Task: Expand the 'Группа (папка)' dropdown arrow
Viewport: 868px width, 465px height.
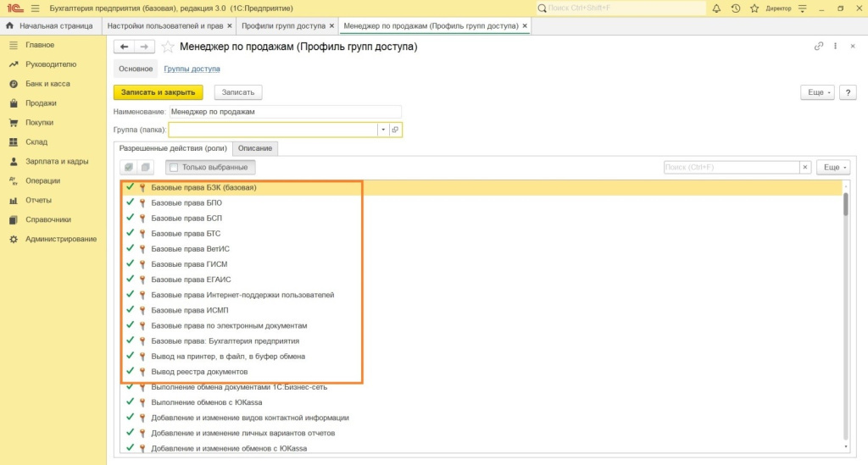Action: 383,130
